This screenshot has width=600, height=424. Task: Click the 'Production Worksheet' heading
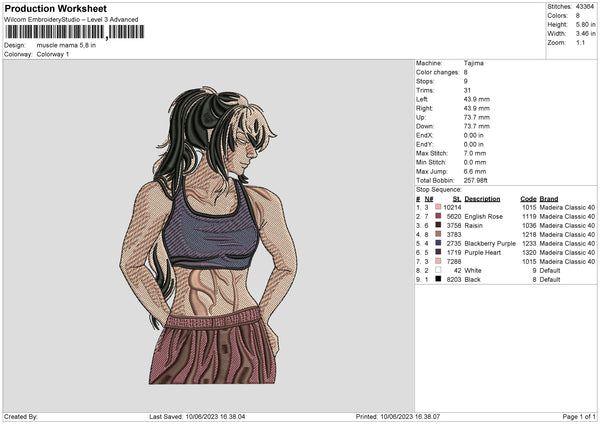tap(55, 8)
